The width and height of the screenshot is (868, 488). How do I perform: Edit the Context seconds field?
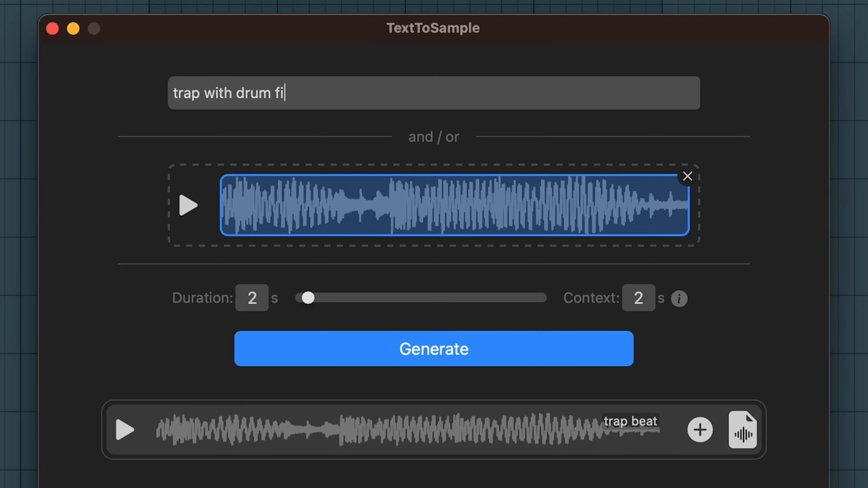[x=639, y=298]
